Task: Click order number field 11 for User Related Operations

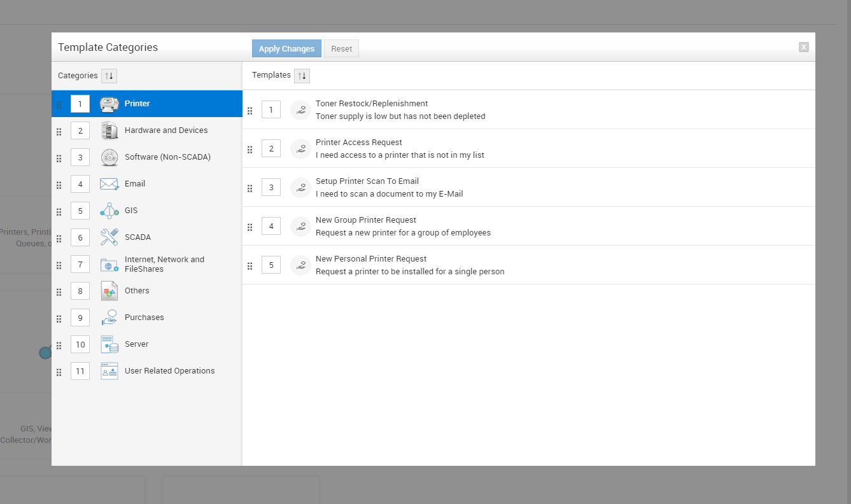Action: pyautogui.click(x=80, y=371)
